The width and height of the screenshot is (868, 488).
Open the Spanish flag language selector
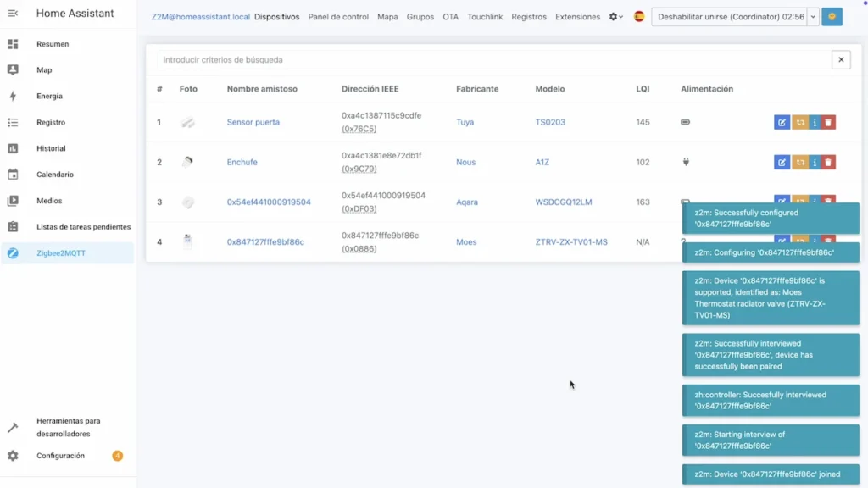point(639,17)
